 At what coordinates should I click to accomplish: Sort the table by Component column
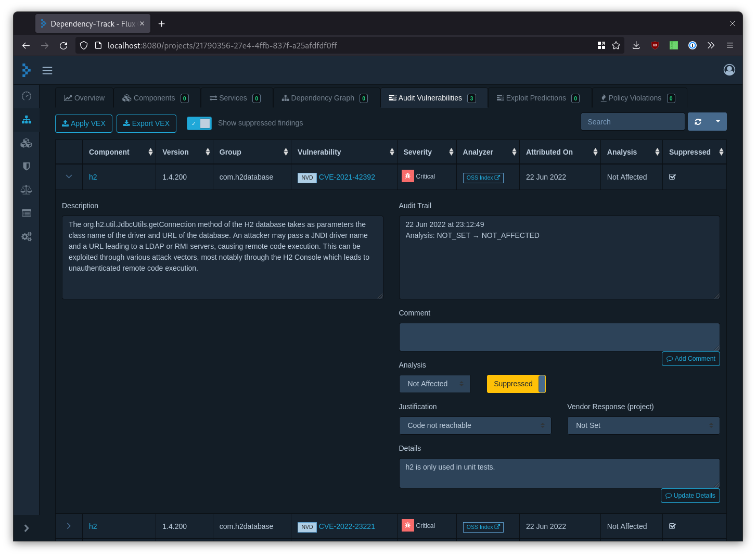pos(119,152)
